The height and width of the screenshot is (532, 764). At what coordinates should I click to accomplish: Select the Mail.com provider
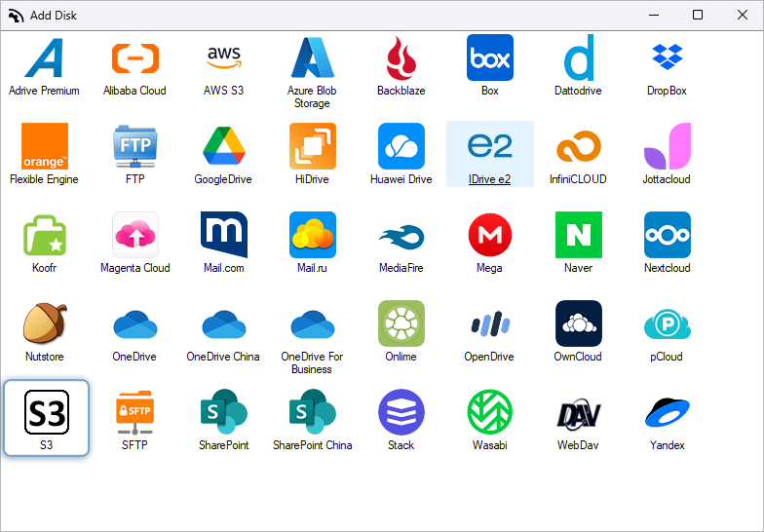pos(224,235)
